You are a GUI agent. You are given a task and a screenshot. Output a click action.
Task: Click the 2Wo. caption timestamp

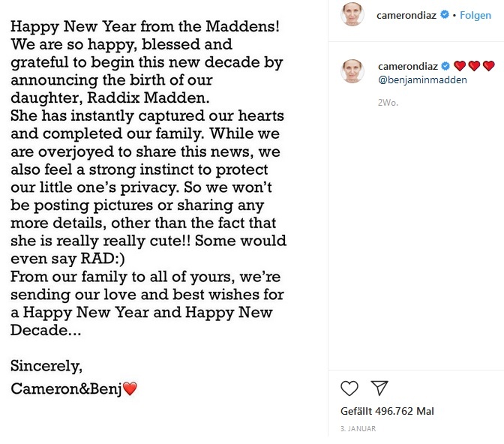(x=388, y=103)
